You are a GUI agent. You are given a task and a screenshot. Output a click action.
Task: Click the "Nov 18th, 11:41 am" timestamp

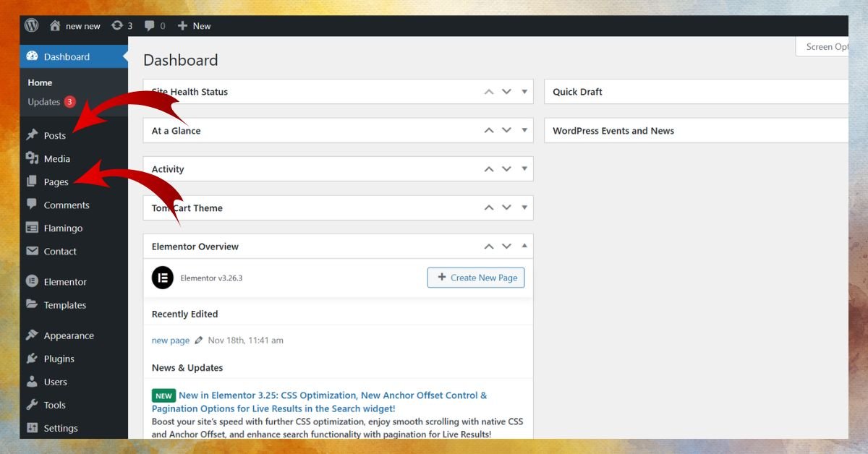[x=245, y=340]
